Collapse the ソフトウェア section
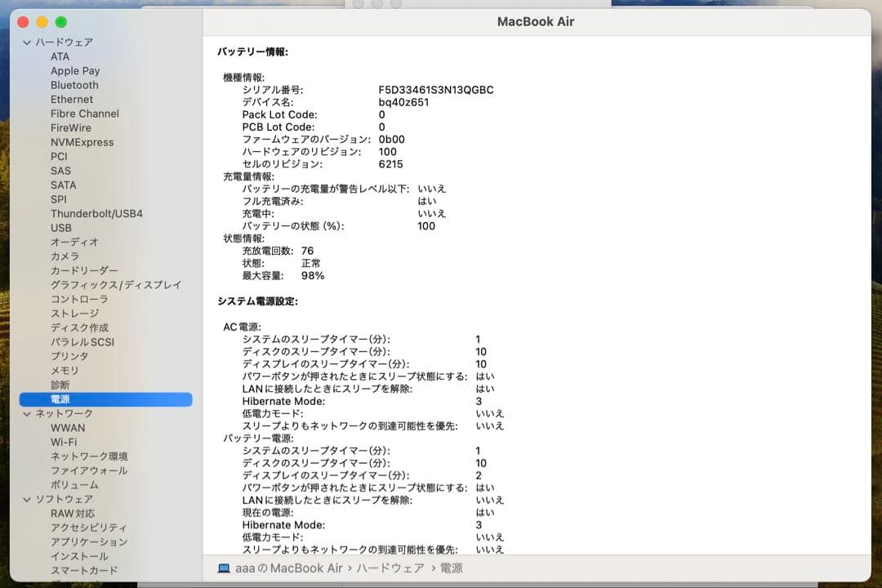Image resolution: width=882 pixels, height=588 pixels. [29, 499]
